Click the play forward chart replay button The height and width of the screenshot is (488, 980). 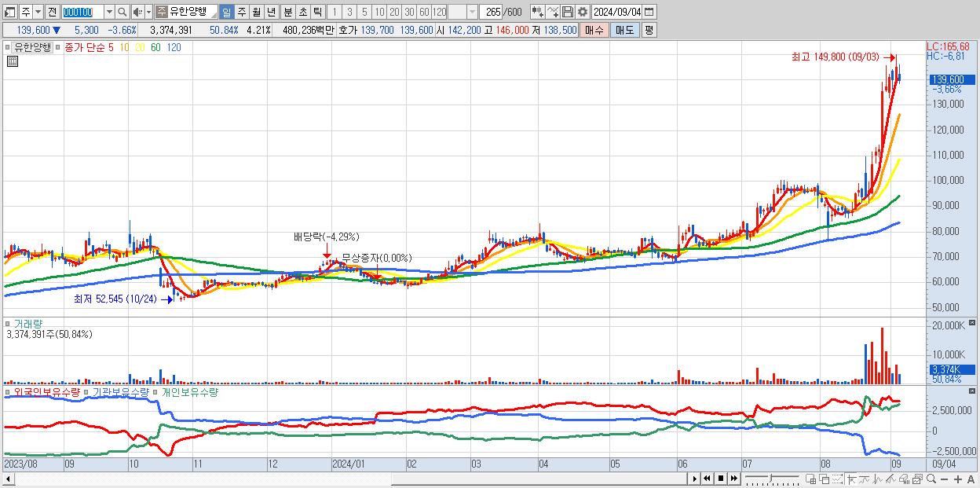[695, 479]
